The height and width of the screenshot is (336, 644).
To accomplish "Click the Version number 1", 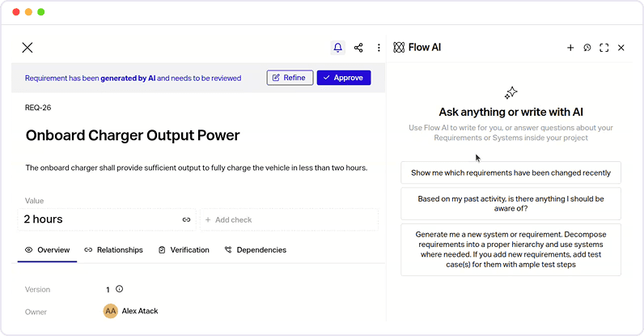I will (x=108, y=290).
